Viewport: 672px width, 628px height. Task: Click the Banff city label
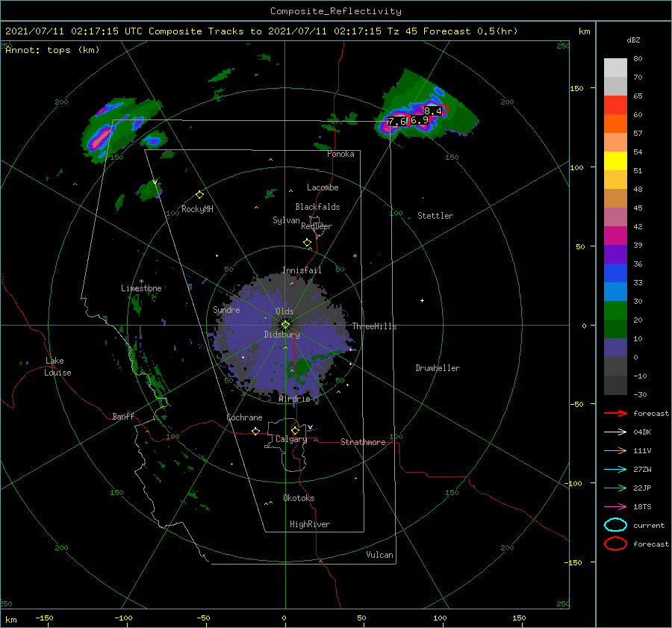tap(123, 416)
